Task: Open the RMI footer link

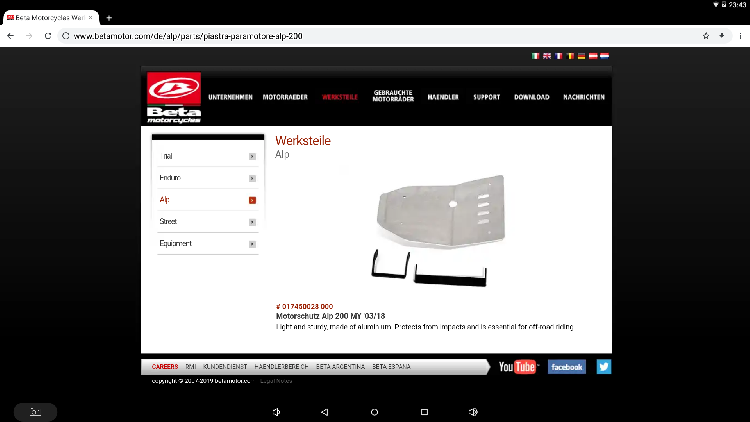Action: point(190,366)
